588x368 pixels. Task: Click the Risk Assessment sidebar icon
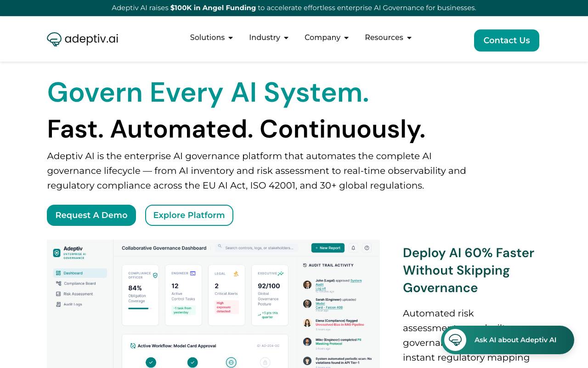[58, 294]
